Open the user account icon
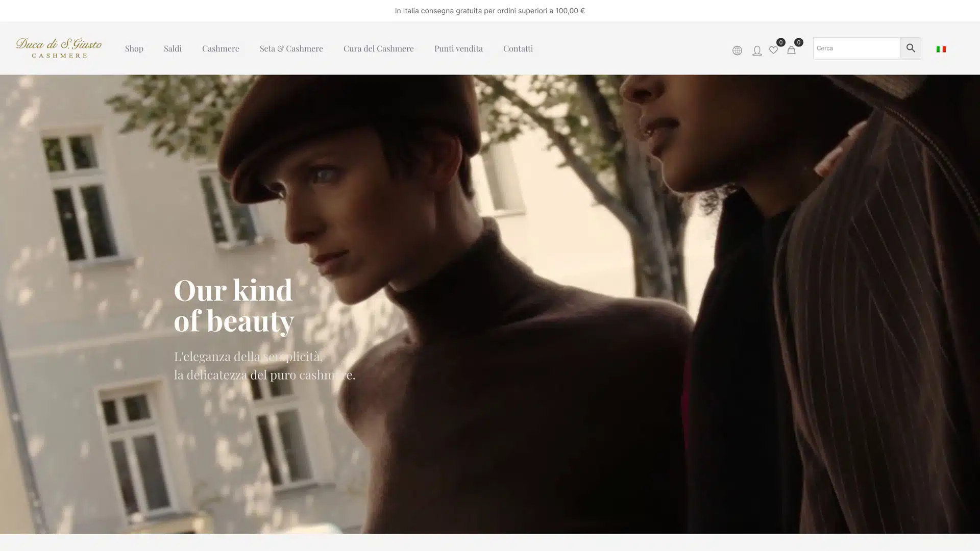Image resolution: width=980 pixels, height=551 pixels. (757, 50)
